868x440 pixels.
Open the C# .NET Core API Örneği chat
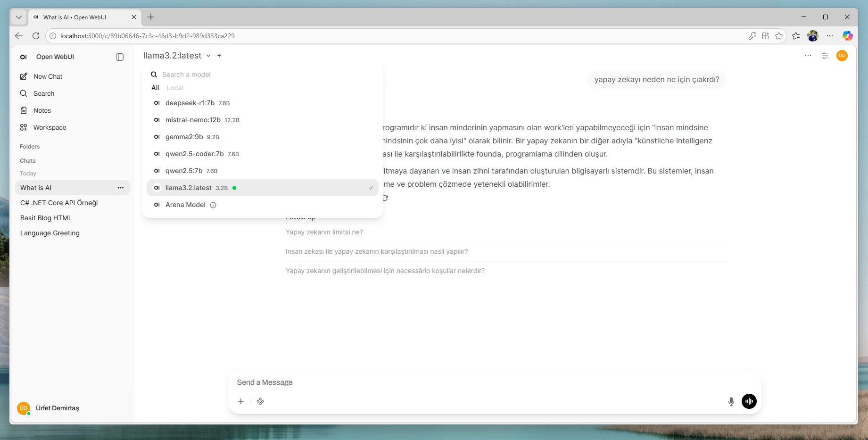[59, 203]
